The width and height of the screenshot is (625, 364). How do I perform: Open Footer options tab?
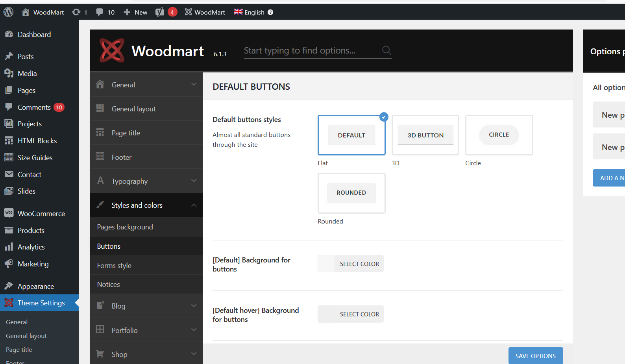tap(146, 157)
